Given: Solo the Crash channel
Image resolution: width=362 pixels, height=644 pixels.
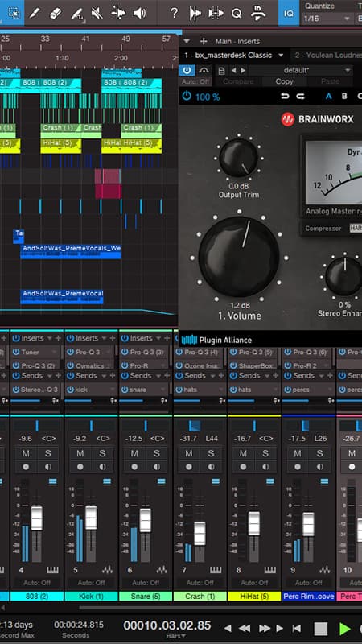Looking at the screenshot, I should (x=211, y=453).
